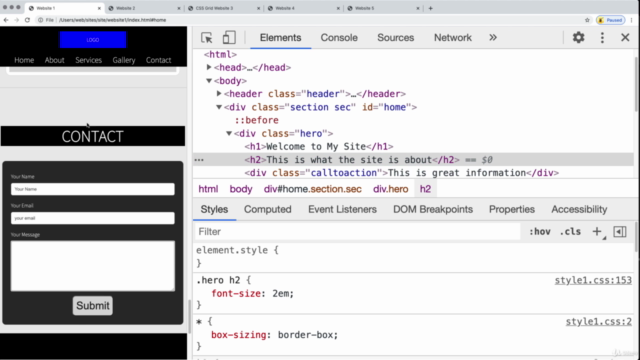640x360 pixels.
Task: Select the ::before pseudo-element node
Action: coord(257,120)
